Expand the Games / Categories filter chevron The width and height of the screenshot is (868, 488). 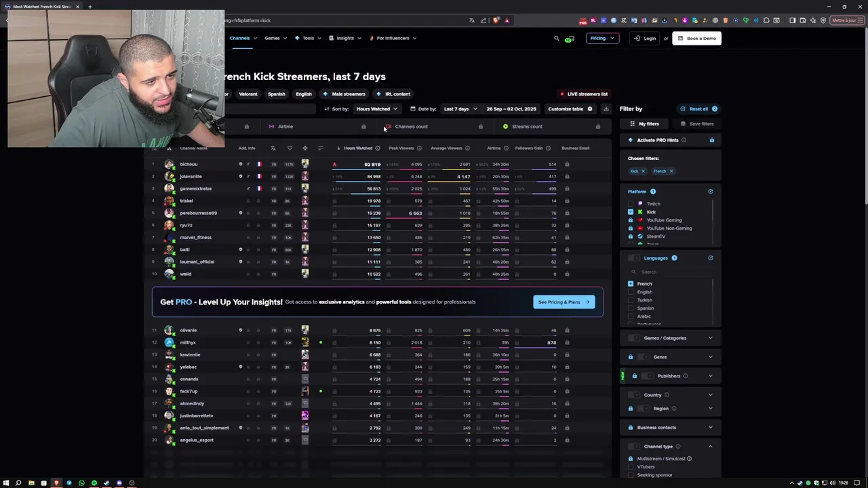pos(711,338)
